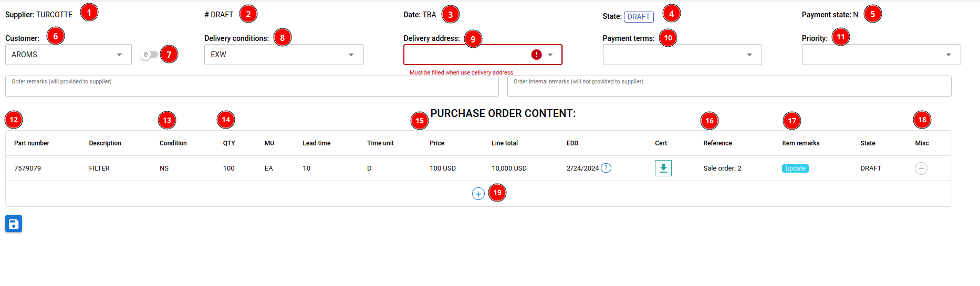Image resolution: width=980 pixels, height=286 pixels.
Task: Click the DRAFT state badge
Action: pyautogui.click(x=639, y=17)
